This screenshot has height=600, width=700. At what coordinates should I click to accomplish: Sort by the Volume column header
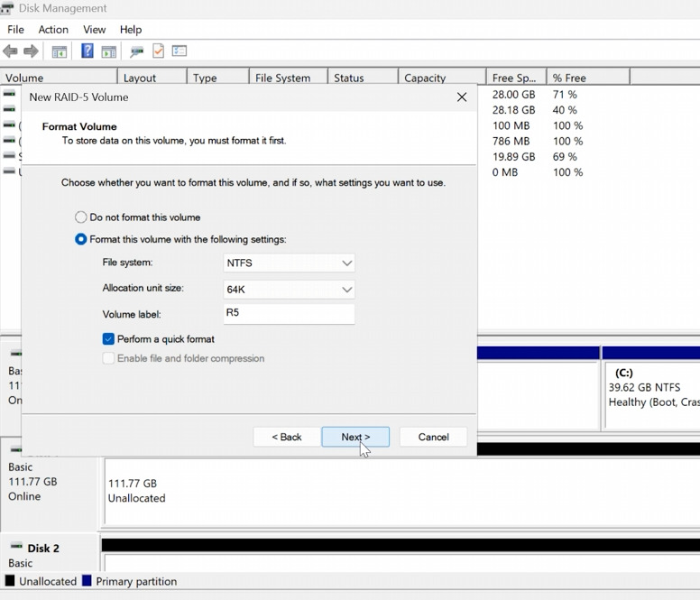point(59,78)
